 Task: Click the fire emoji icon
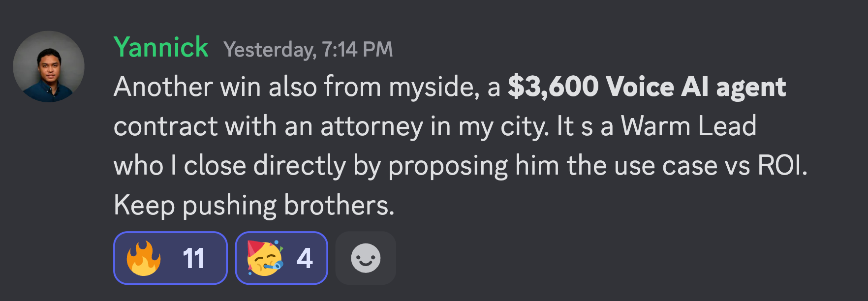(x=144, y=258)
